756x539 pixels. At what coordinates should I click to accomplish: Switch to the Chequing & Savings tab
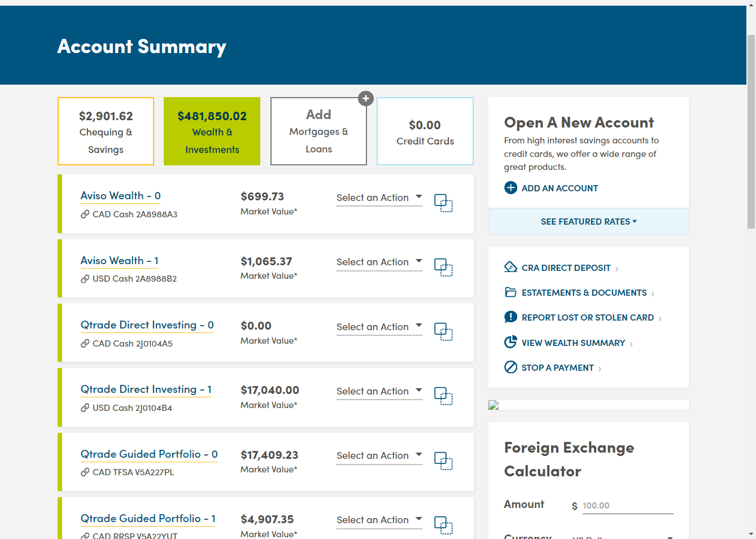coord(106,132)
